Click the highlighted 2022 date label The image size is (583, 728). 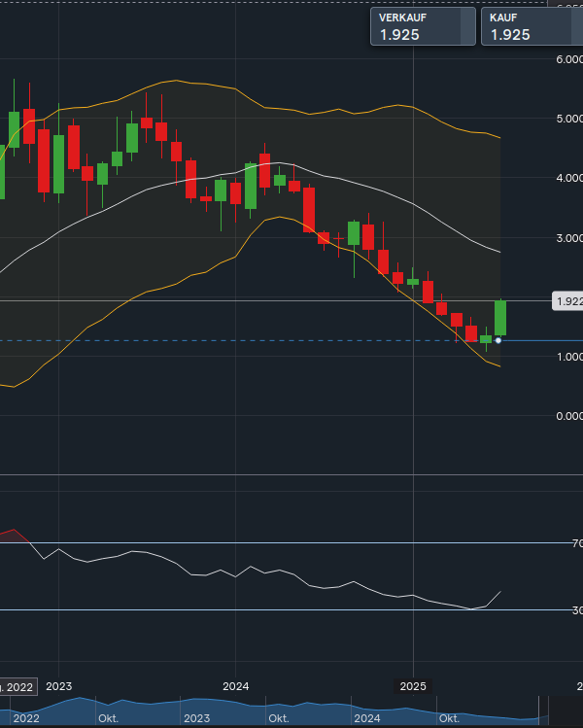coord(17,686)
